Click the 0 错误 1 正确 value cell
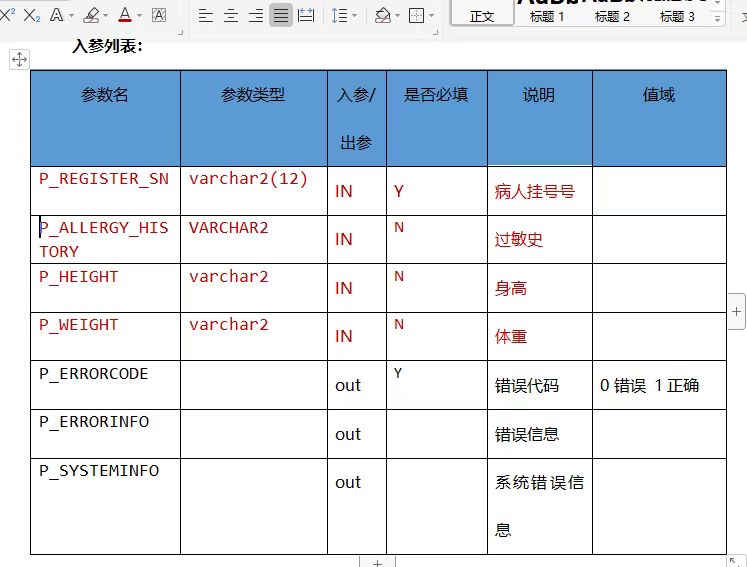This screenshot has height=567, width=747. tap(659, 385)
